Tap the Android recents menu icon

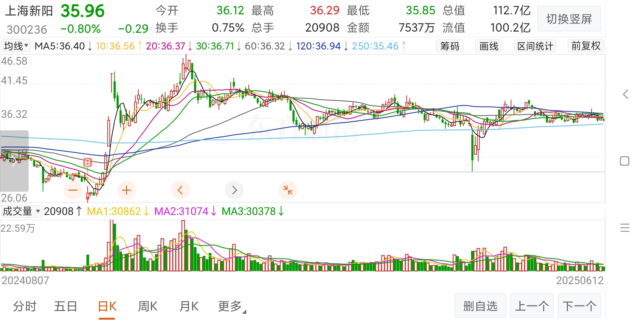(x=625, y=228)
